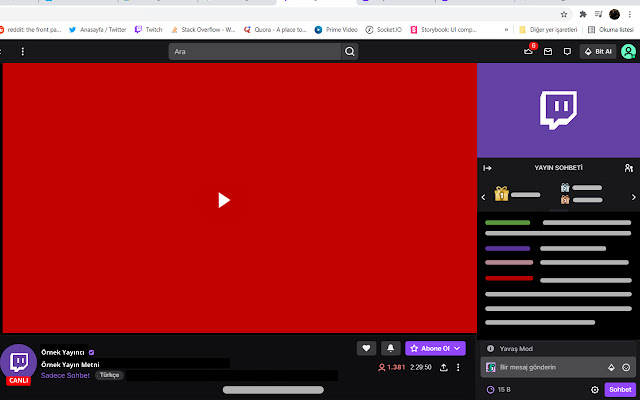The image size is (640, 400).
Task: Click the purple username in chat
Action: tap(507, 248)
